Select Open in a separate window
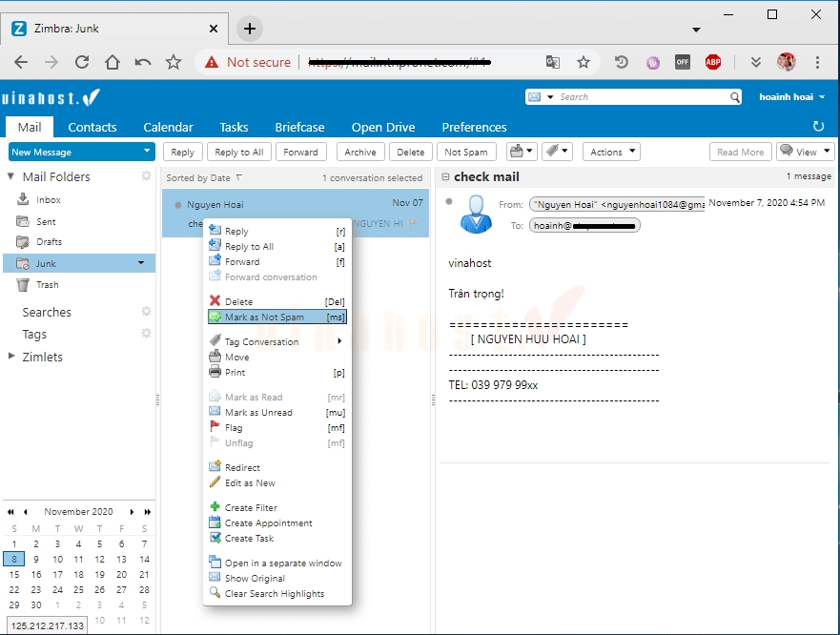The width and height of the screenshot is (840, 635). (x=277, y=563)
